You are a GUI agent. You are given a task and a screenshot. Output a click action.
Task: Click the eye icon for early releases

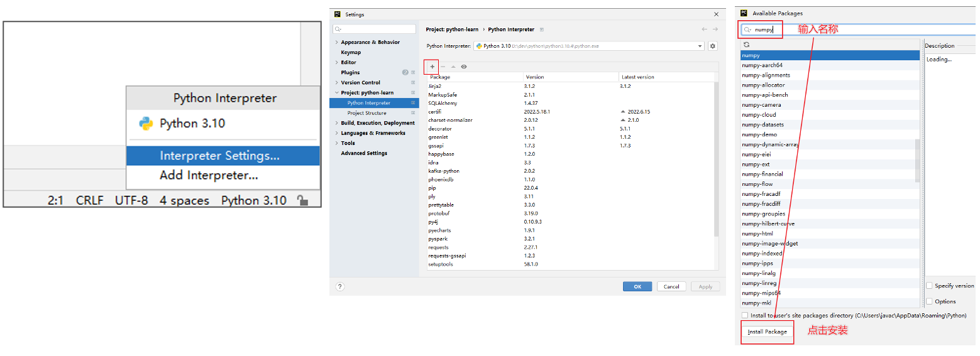pyautogui.click(x=464, y=67)
